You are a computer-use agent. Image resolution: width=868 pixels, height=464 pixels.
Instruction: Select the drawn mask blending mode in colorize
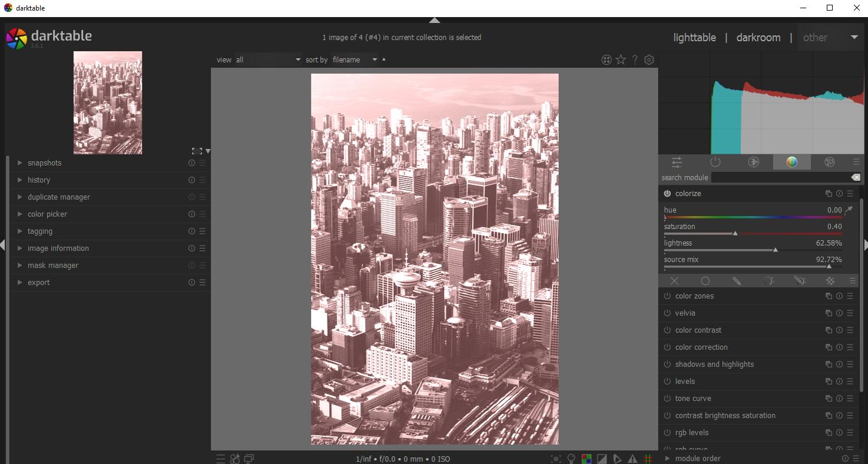pos(737,281)
